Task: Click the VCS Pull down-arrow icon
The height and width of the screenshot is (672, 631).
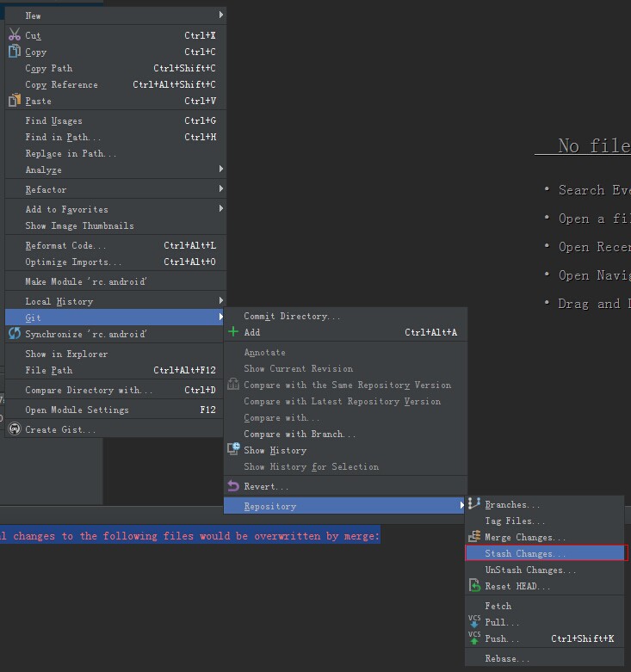Action: coord(474,621)
